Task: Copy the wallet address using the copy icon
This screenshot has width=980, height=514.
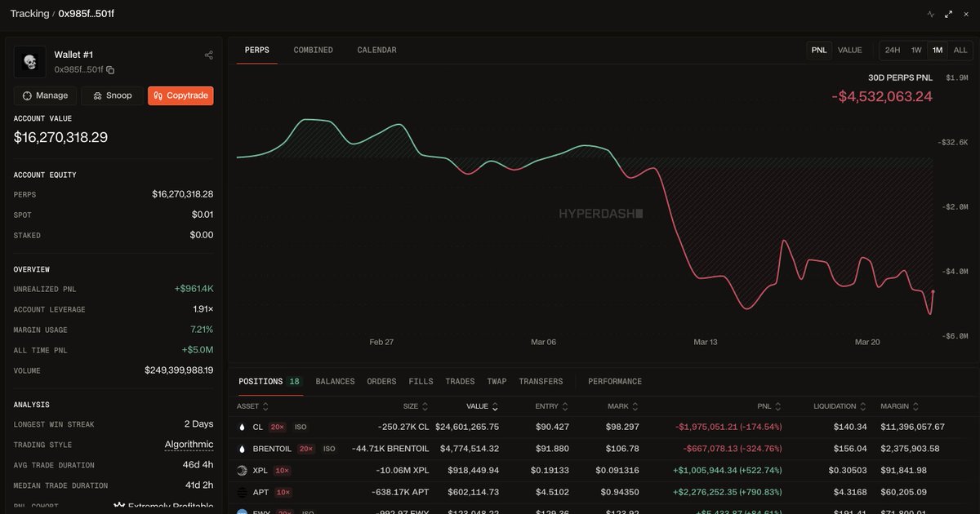Action: (109, 69)
